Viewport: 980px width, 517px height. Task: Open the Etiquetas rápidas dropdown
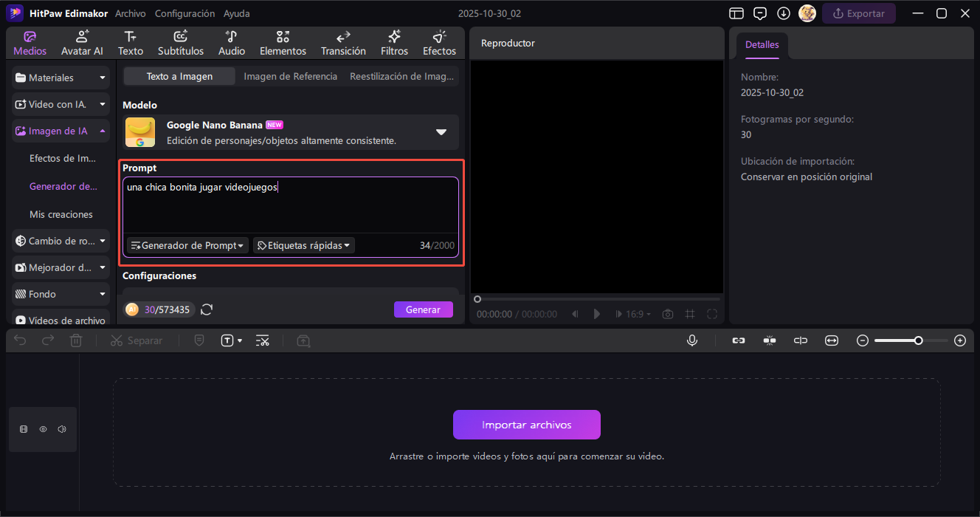click(x=303, y=245)
